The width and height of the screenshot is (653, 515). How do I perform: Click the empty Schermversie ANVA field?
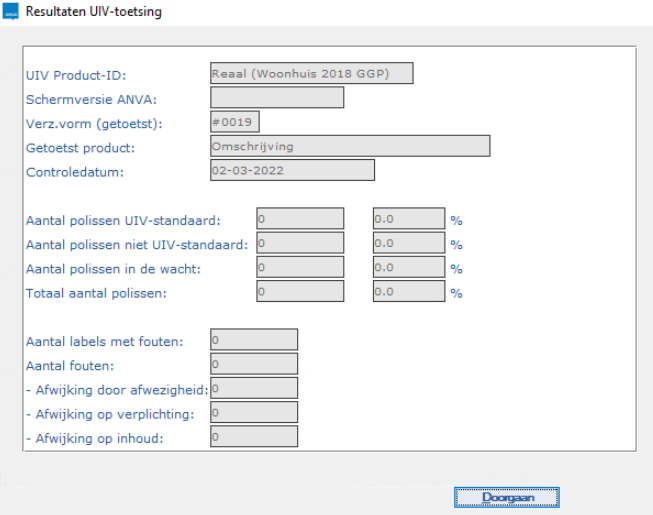(x=277, y=97)
